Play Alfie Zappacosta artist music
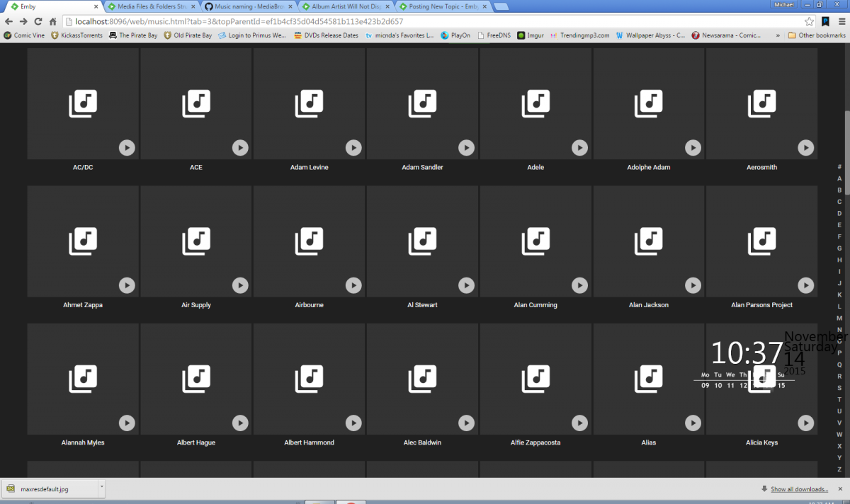This screenshot has height=504, width=850. pos(579,423)
